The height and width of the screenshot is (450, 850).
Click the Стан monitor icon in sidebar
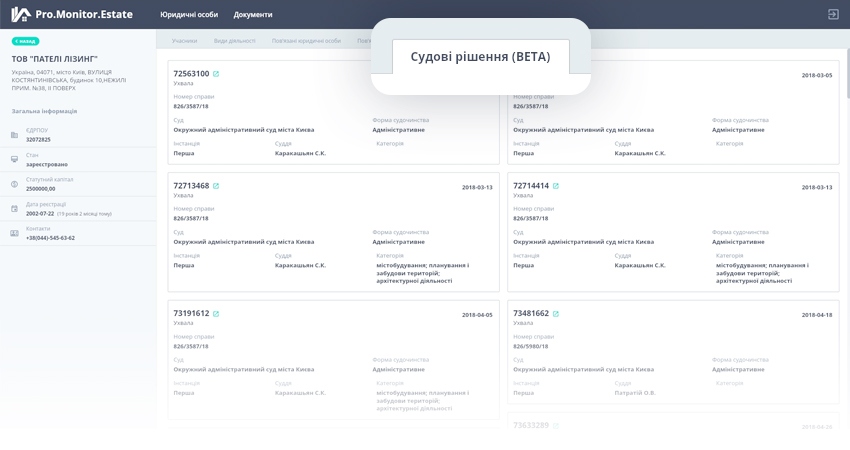pos(14,160)
